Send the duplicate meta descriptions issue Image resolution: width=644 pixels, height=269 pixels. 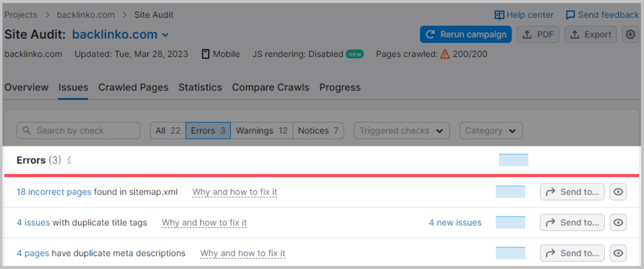(572, 253)
